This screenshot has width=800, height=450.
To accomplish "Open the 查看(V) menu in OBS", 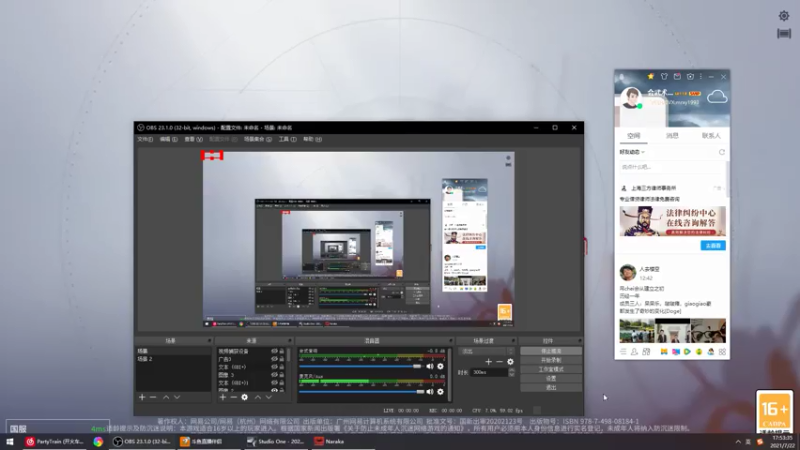I will click(193, 139).
